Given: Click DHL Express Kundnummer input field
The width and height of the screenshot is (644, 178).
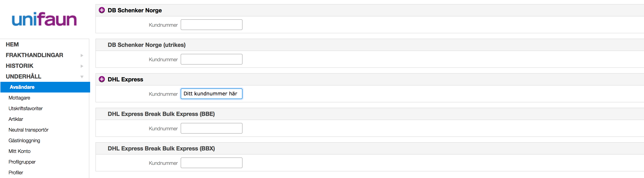Looking at the screenshot, I should pyautogui.click(x=212, y=94).
